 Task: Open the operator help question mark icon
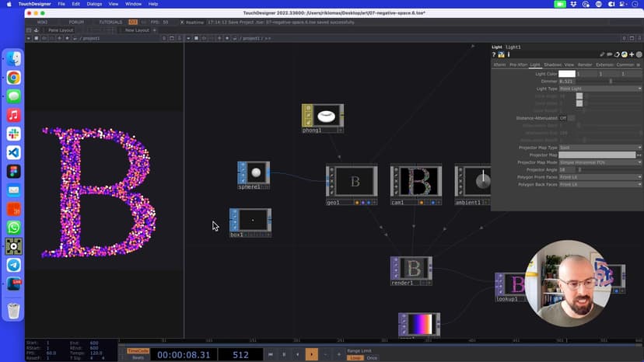pos(494,55)
